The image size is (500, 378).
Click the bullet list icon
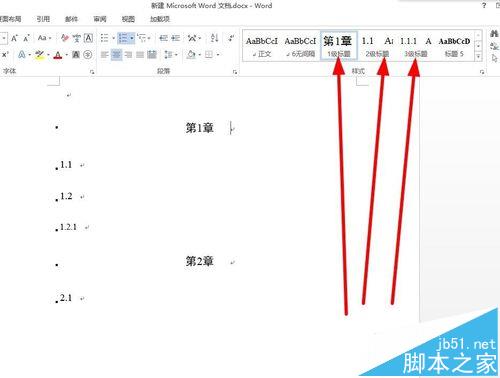click(x=104, y=38)
